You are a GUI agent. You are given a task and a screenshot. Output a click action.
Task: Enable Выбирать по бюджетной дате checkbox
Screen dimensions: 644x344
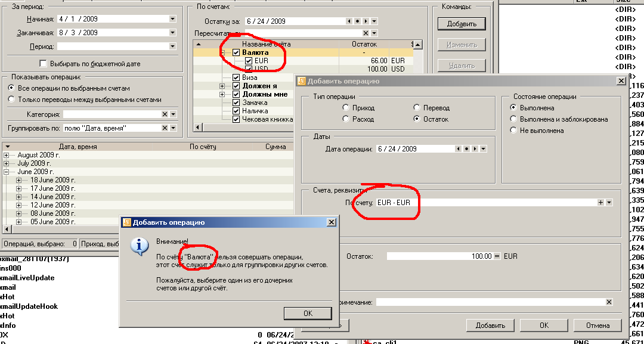point(42,64)
